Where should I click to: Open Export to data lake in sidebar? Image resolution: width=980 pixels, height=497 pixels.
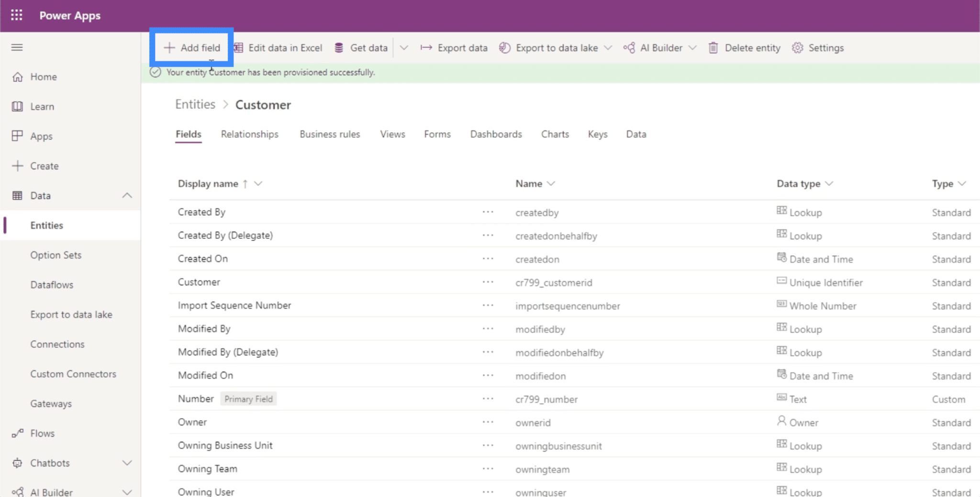[71, 315]
